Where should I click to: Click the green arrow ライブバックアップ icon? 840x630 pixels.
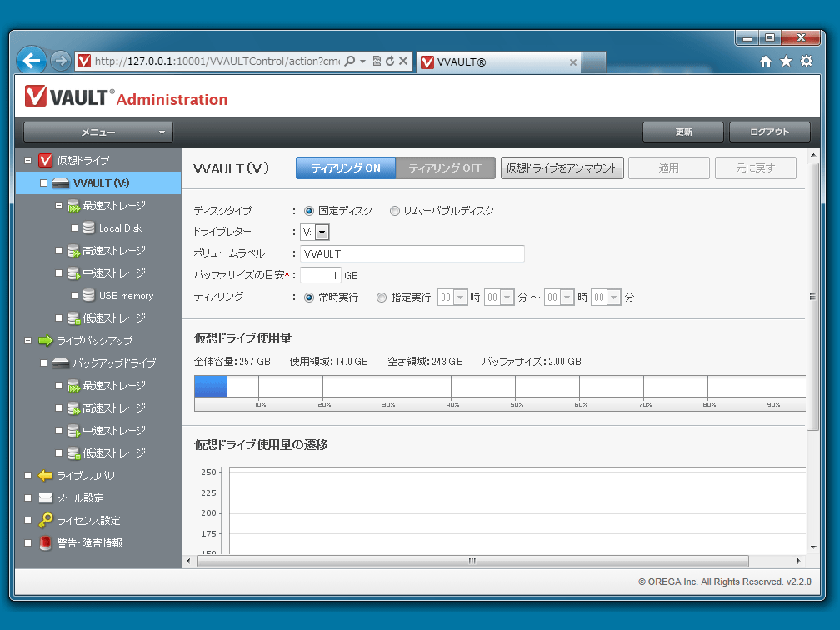click(x=46, y=340)
